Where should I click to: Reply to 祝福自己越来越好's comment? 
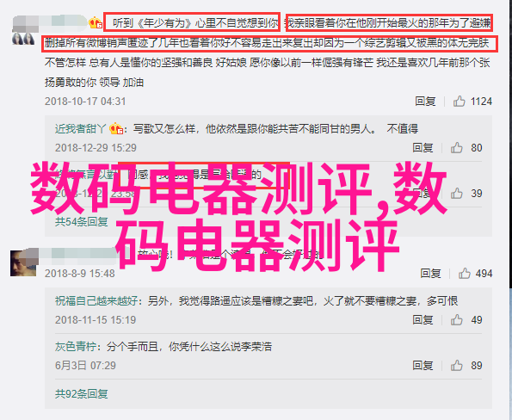point(423,319)
